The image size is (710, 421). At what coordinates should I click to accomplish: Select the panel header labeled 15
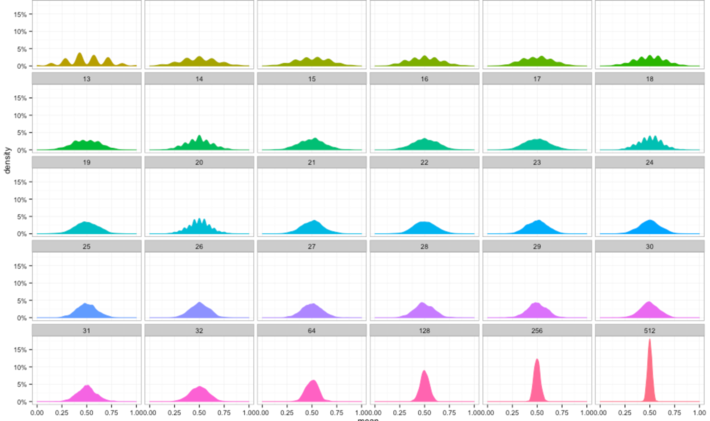click(312, 79)
